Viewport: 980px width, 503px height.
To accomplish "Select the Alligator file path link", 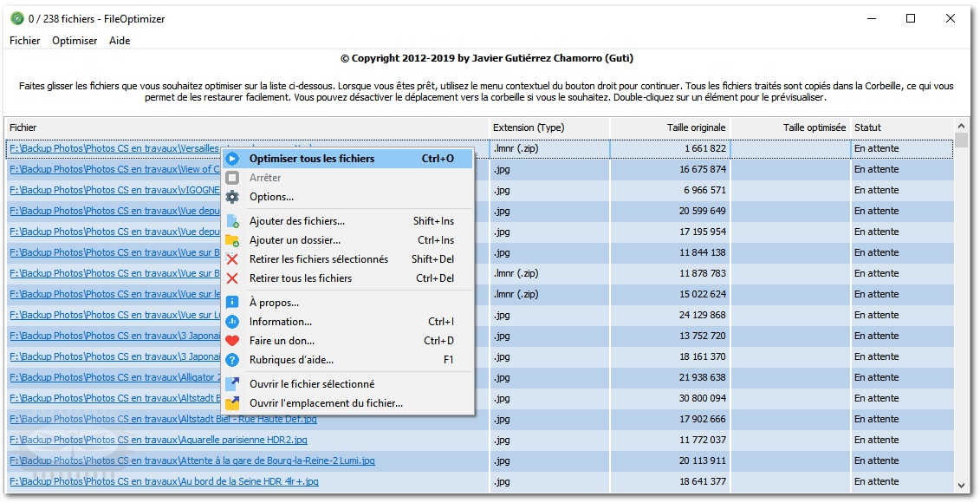I will 115,378.
